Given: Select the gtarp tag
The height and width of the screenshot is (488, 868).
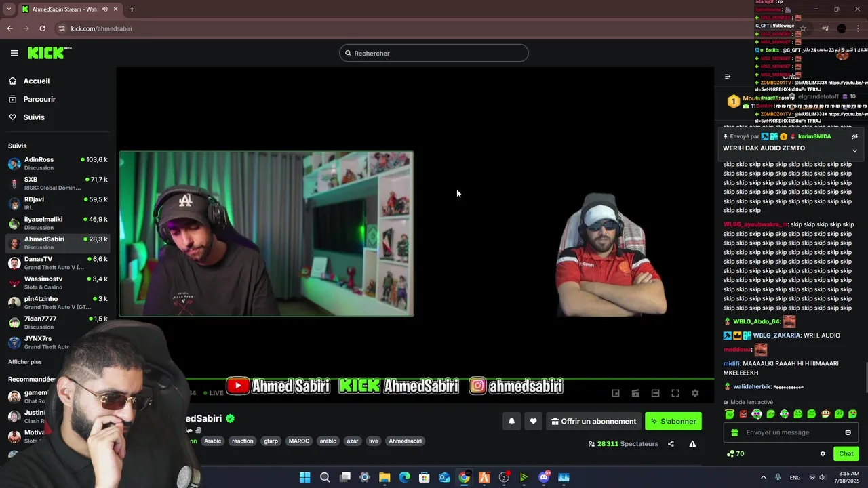Looking at the screenshot, I should tap(271, 441).
